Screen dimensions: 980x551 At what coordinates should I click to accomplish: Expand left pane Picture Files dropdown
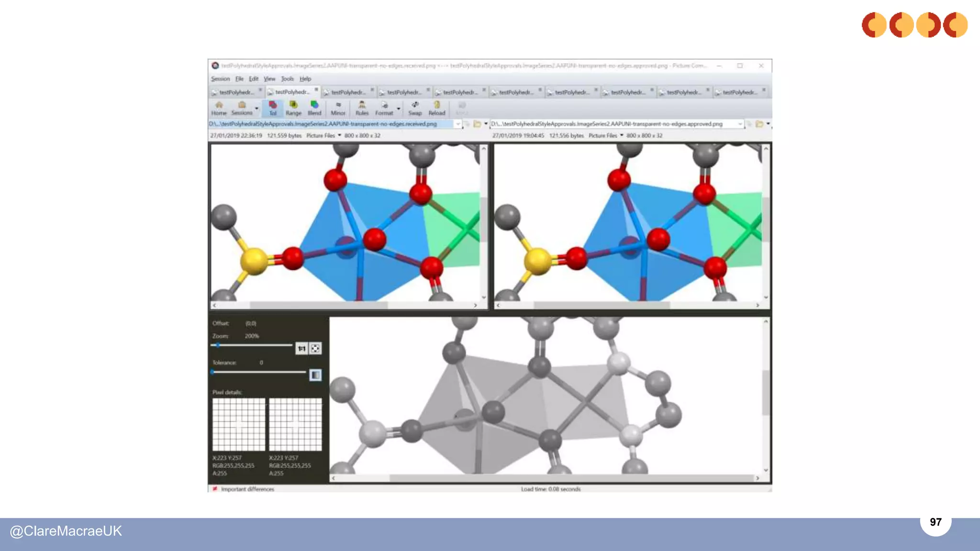(x=340, y=135)
